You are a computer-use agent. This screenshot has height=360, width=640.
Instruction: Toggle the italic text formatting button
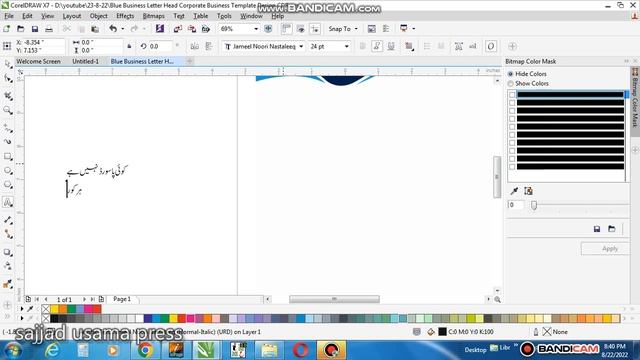[x=377, y=47]
